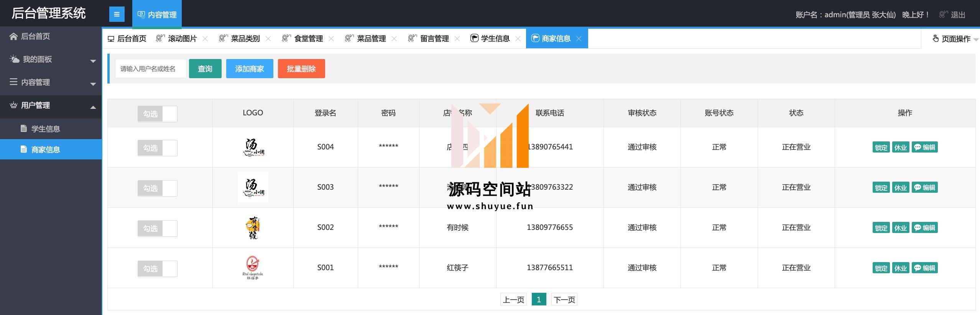
Task: Click the 添加商家 button
Action: (250, 69)
